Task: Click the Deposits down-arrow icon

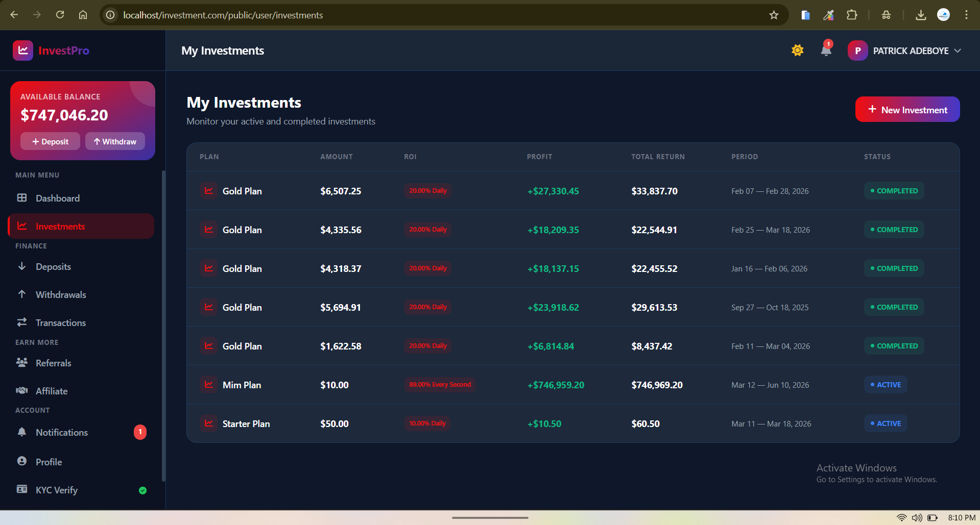Action: [x=21, y=266]
